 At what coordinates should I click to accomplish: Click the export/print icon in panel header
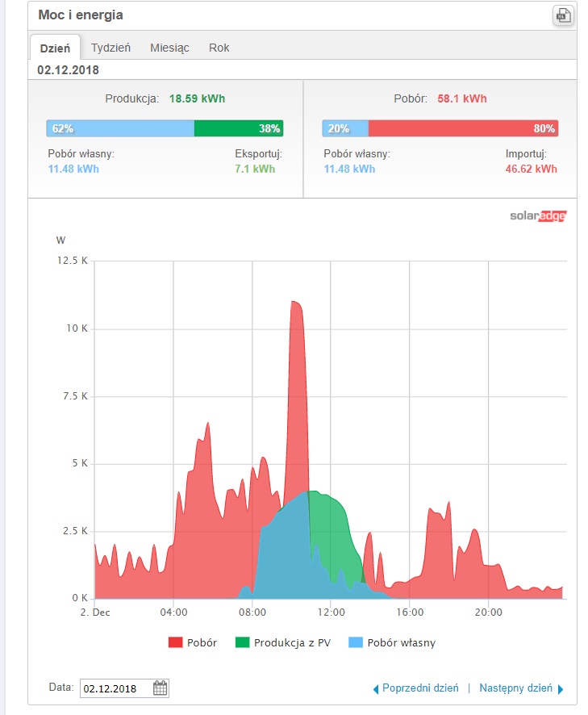pos(562,15)
